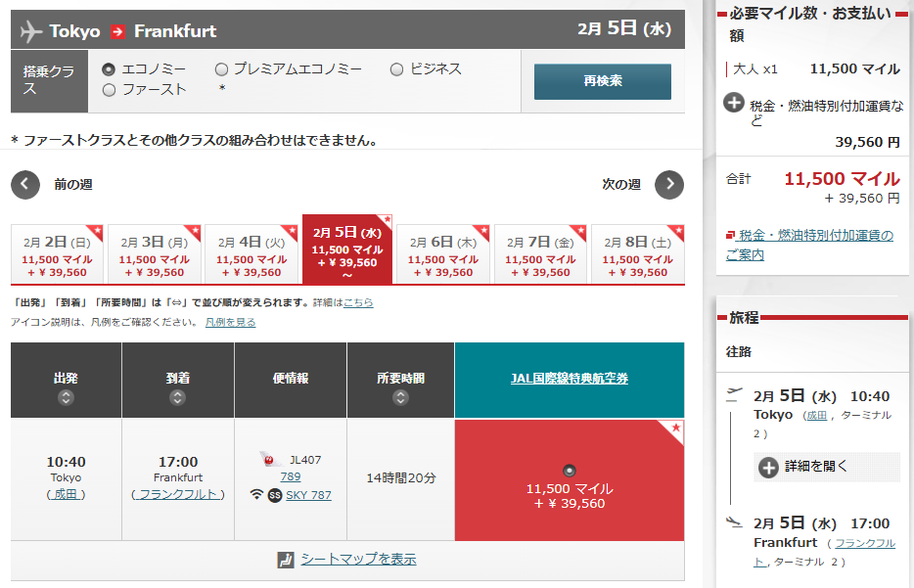Open the JAL国際線特典航空券 link
The image size is (914, 588).
pyautogui.click(x=570, y=379)
